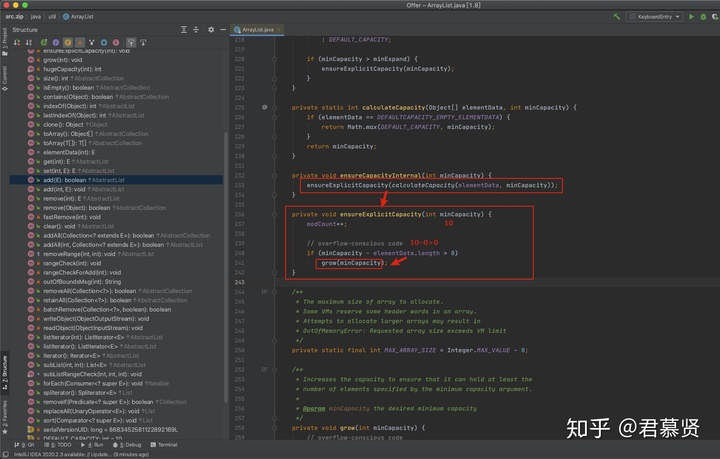Screen dimensions: 720x459
Task: Toggle Show Non-Public orange lock icon
Action: tap(79, 42)
